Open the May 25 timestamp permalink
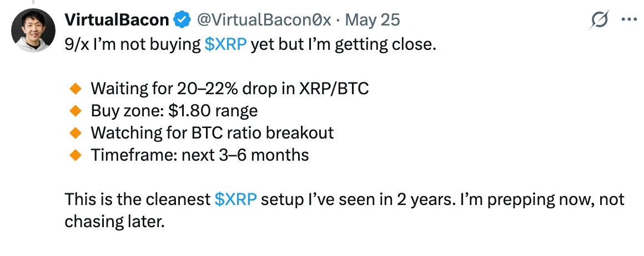The height and width of the screenshot is (256, 644). click(373, 20)
